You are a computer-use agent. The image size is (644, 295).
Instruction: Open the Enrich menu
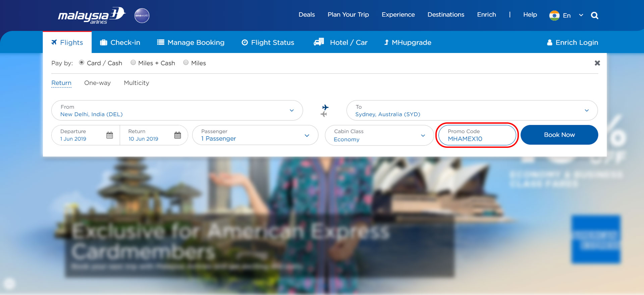point(486,15)
